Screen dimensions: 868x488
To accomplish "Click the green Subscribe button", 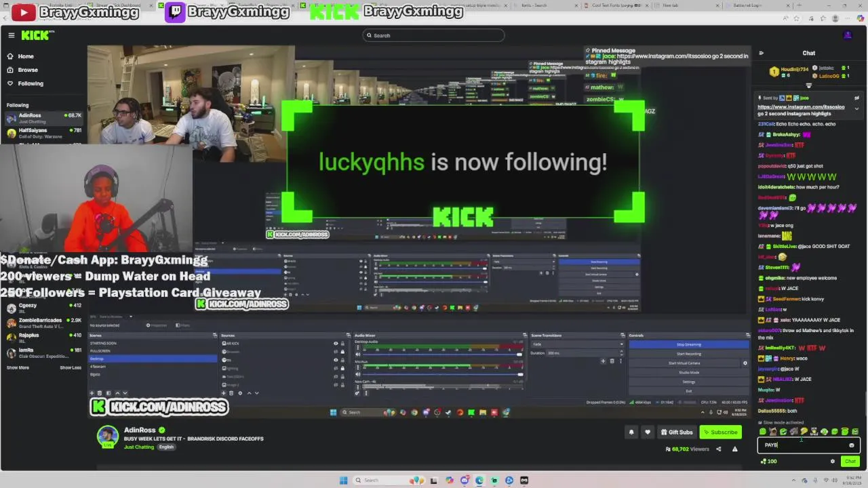I will [720, 432].
